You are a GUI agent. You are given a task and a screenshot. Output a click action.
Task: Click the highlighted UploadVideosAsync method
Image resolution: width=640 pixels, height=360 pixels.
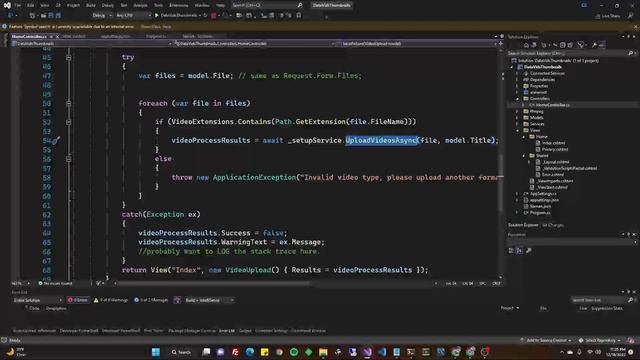click(382, 140)
